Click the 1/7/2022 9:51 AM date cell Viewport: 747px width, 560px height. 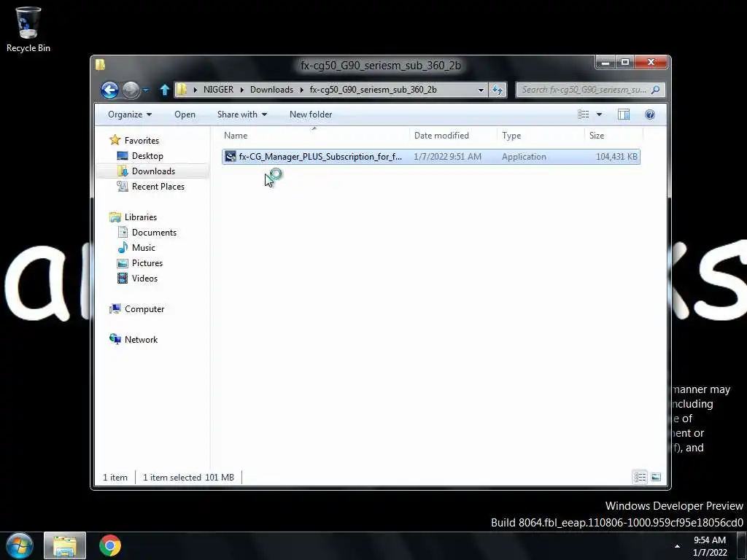tap(447, 157)
